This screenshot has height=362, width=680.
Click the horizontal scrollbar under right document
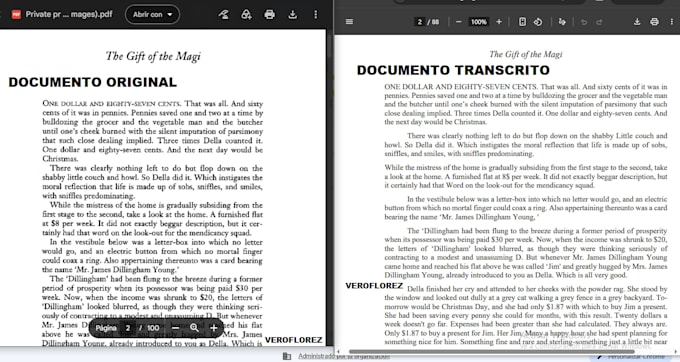(491, 352)
